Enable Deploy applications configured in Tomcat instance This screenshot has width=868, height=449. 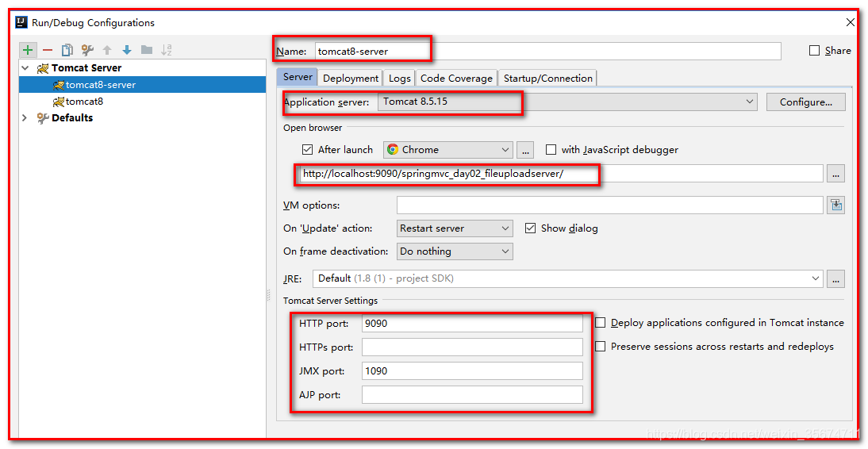tap(600, 323)
